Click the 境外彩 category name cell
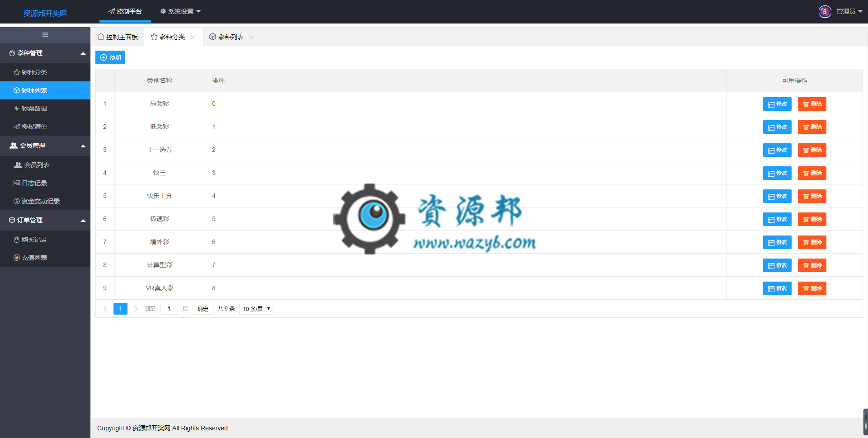 [160, 242]
